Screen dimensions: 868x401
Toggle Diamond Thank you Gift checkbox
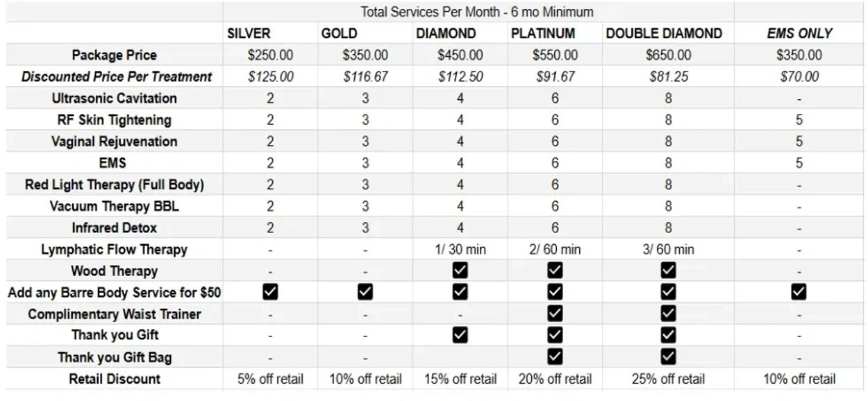(x=460, y=335)
